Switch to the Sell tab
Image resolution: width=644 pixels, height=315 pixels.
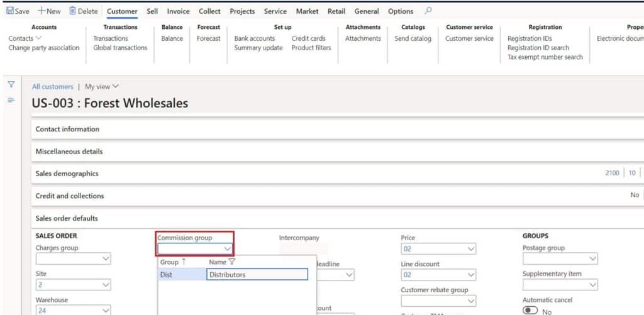[x=152, y=11]
